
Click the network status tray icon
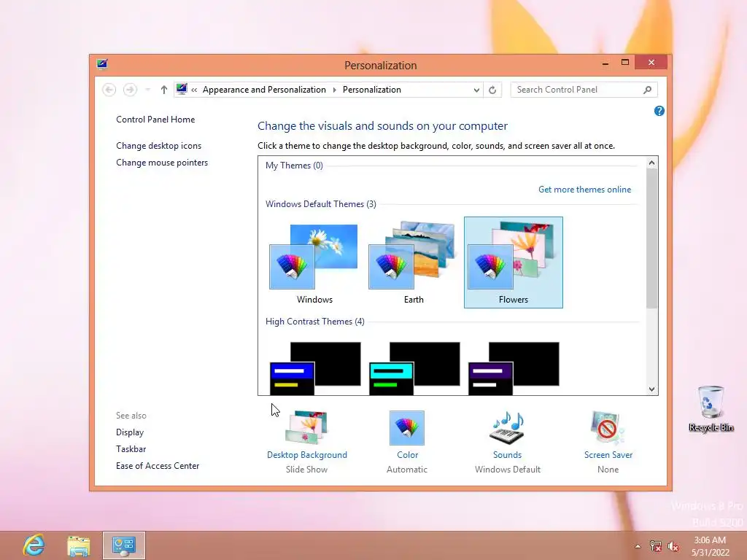click(x=656, y=546)
